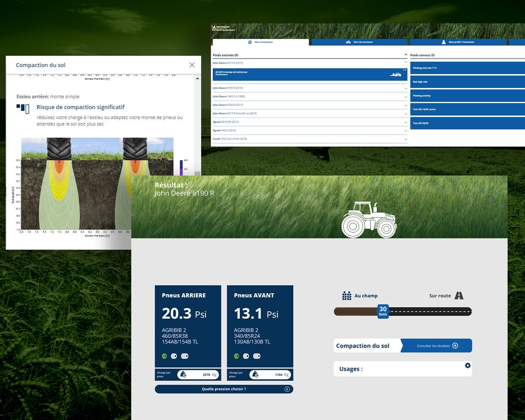Viewport: 525px width, 420px height.
Task: Expand the Agrale 540.4 (2013) row
Action: (x=406, y=131)
